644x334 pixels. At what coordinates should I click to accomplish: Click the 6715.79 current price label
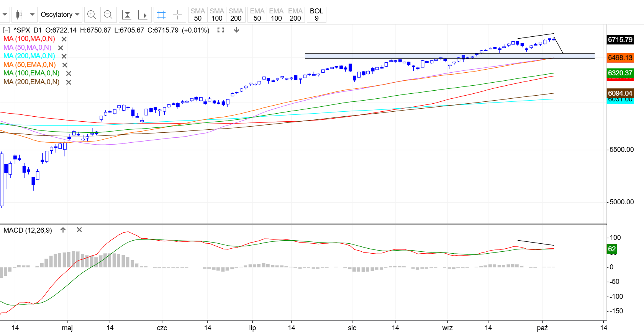[620, 40]
